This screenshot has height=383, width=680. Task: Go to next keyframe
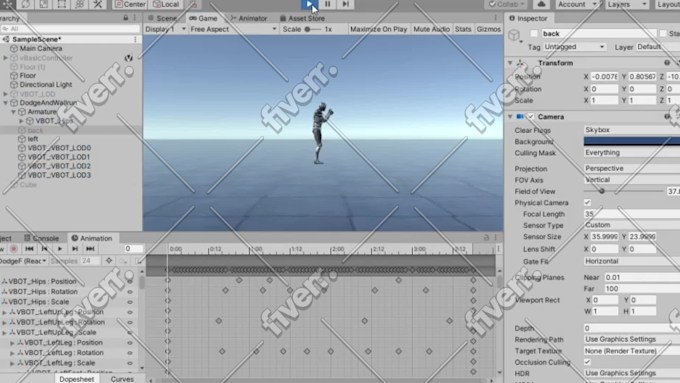(x=75, y=249)
